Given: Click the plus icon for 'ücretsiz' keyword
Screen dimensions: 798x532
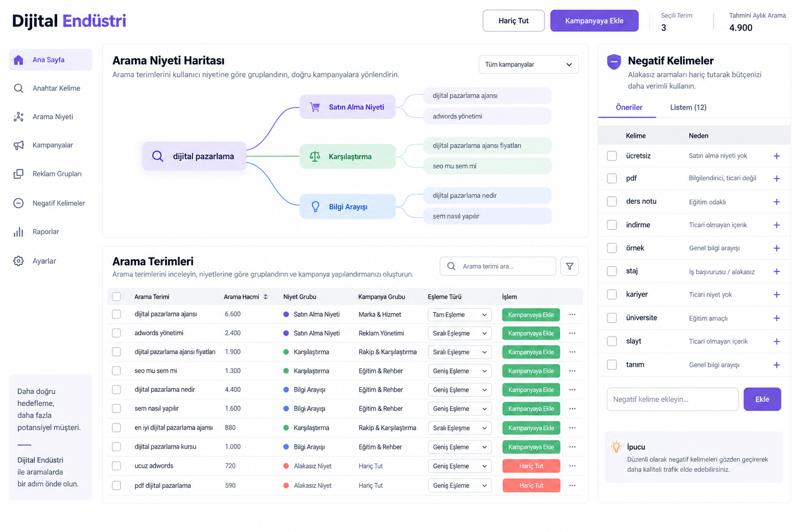Looking at the screenshot, I should click(777, 156).
